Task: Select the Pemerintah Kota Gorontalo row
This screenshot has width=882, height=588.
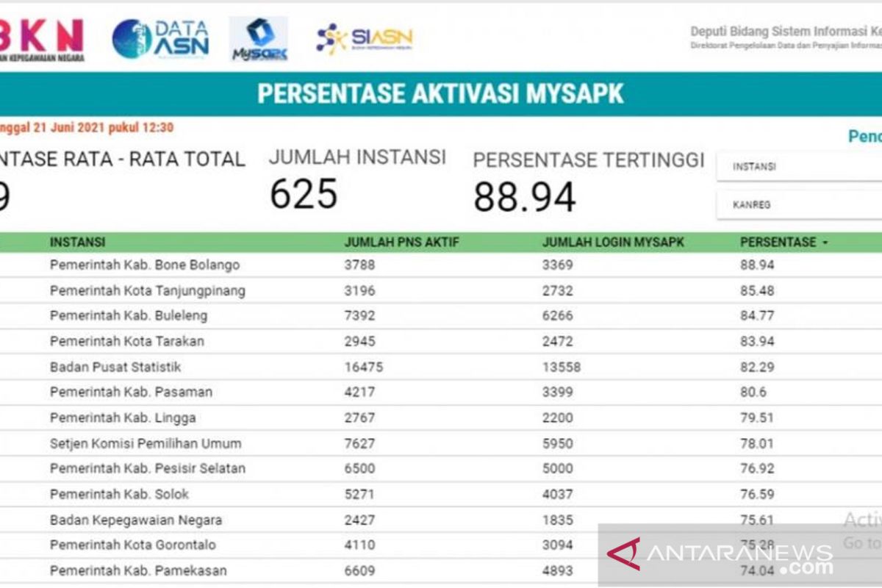Action: (441, 545)
